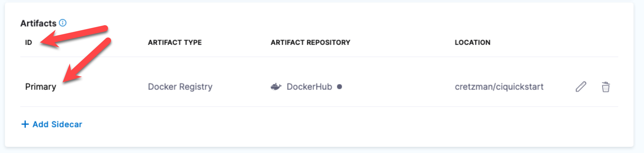Click the status dot next to DockerHub

click(339, 87)
